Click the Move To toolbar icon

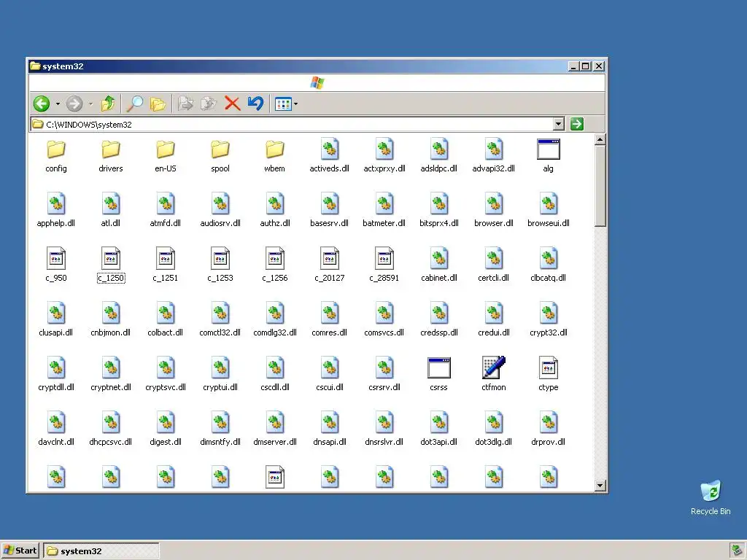coord(185,104)
